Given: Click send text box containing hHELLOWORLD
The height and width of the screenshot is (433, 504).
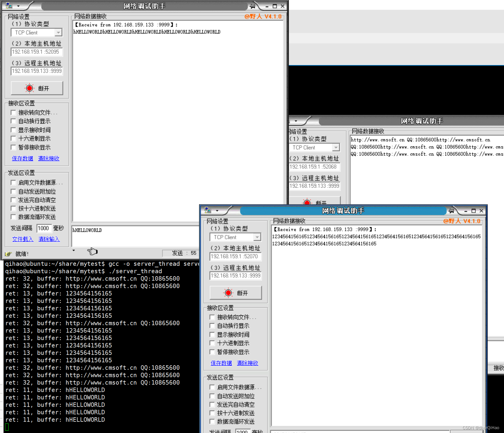Looking at the screenshot, I should click(135, 236).
